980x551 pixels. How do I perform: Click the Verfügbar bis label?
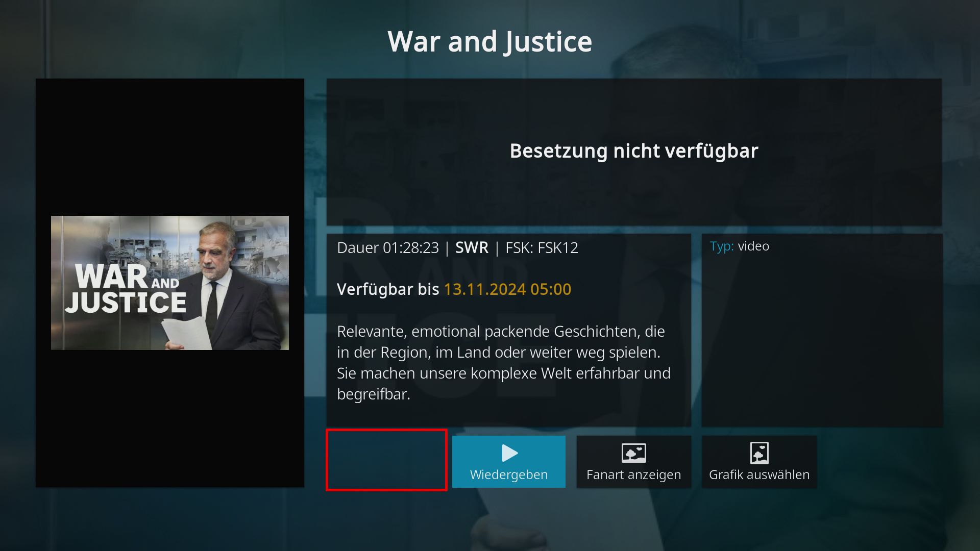tap(388, 289)
